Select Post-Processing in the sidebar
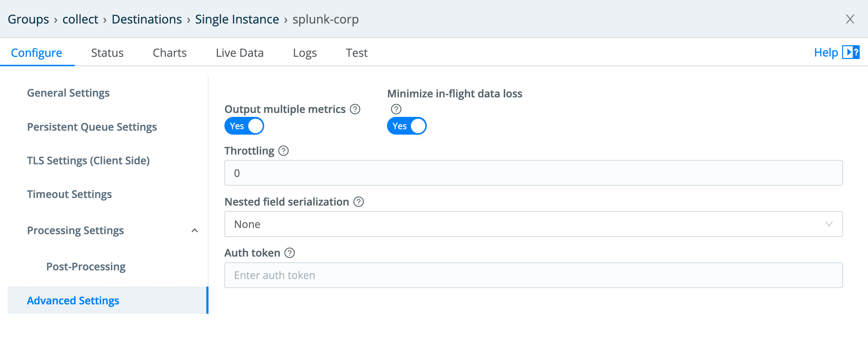 pos(86,266)
